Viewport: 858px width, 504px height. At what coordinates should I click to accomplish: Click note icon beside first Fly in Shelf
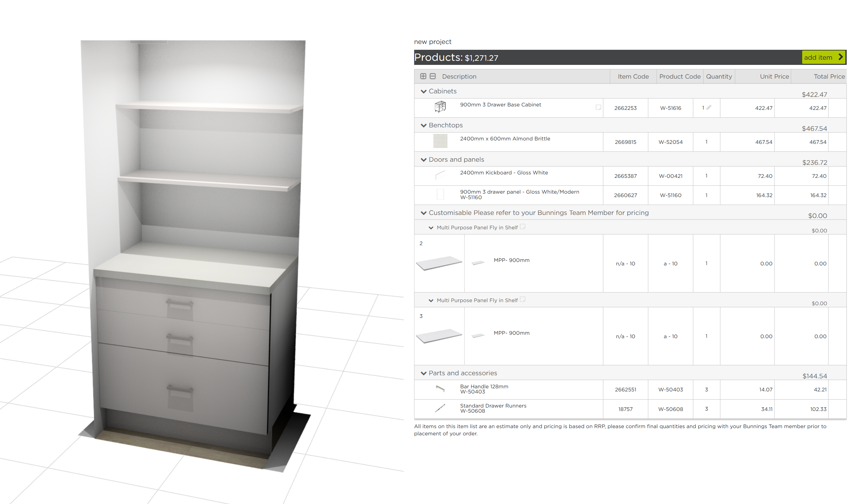[x=523, y=227]
